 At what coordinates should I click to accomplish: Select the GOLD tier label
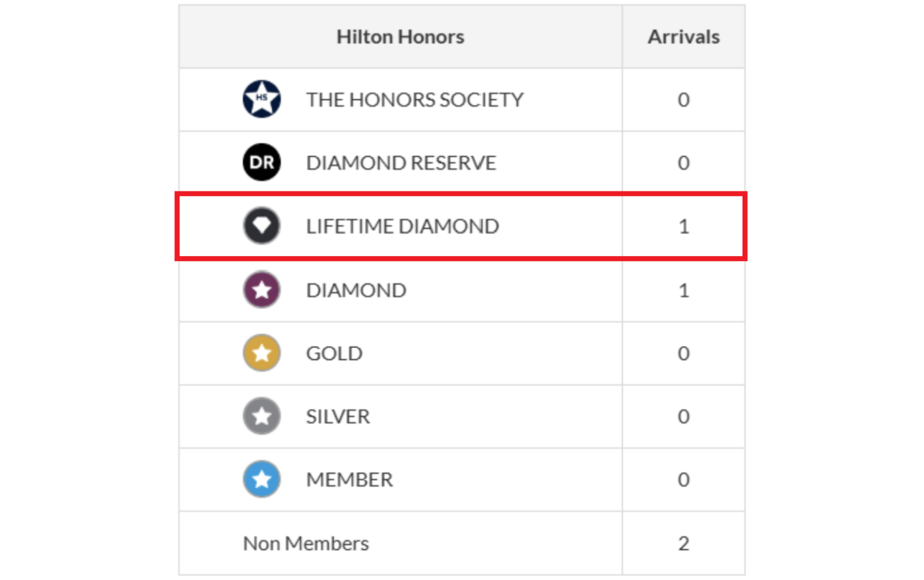tap(334, 354)
